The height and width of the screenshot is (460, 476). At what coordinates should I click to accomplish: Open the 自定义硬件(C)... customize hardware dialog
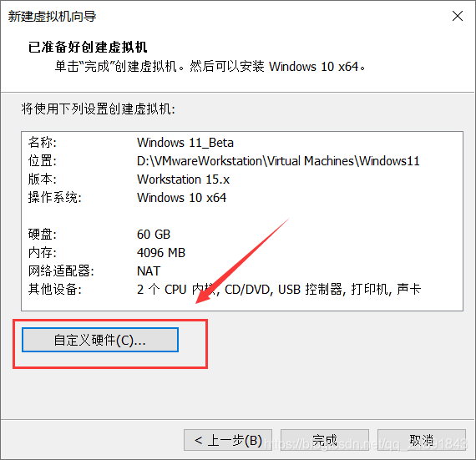pos(100,340)
